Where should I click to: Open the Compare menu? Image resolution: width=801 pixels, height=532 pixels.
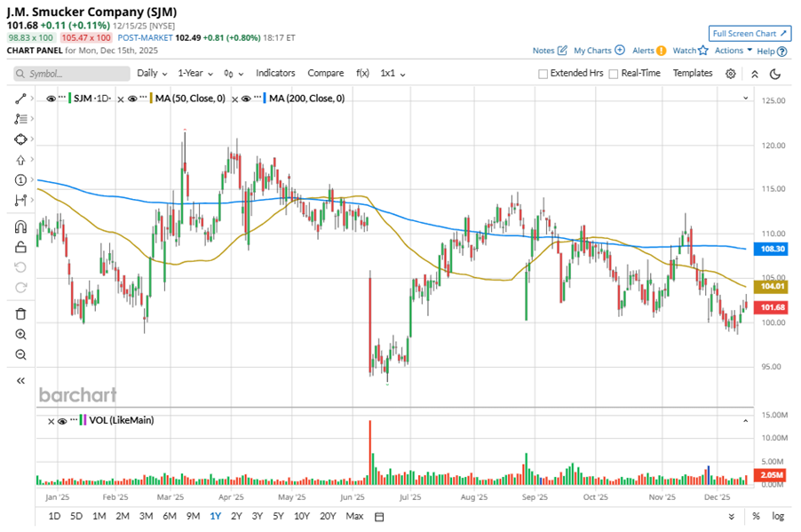point(325,73)
